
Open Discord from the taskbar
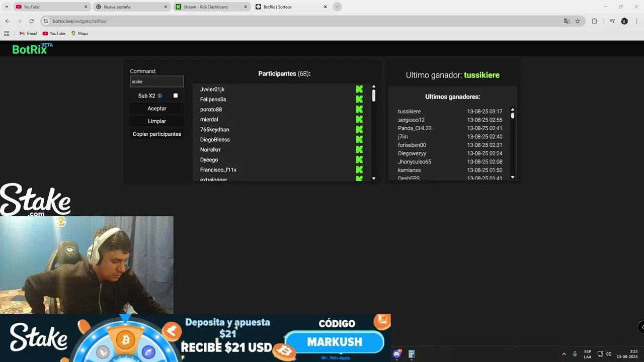pos(397,354)
